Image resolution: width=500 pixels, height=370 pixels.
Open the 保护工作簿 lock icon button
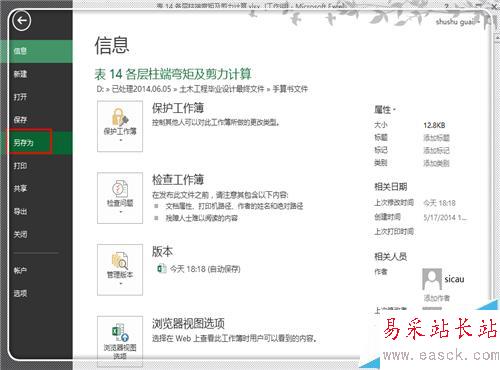pyautogui.click(x=120, y=126)
